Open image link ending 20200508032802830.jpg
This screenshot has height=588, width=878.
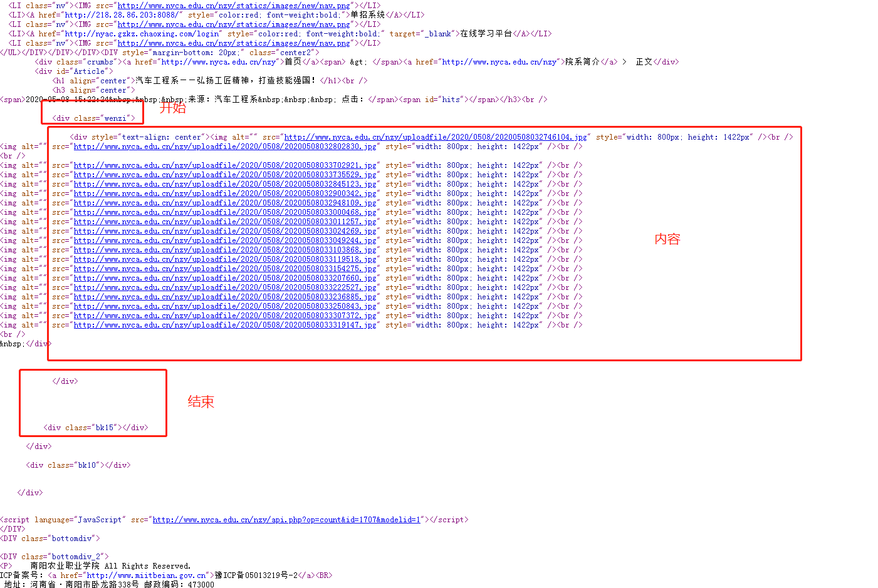click(x=225, y=147)
